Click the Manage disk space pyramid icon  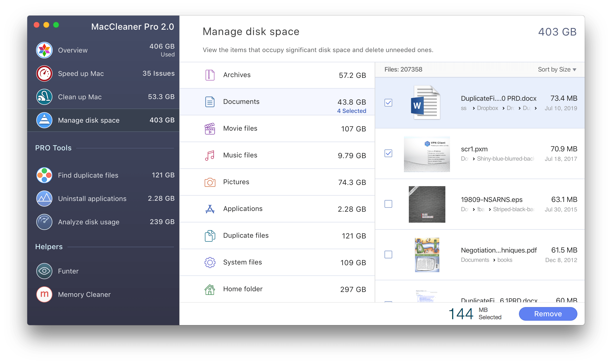[44, 120]
